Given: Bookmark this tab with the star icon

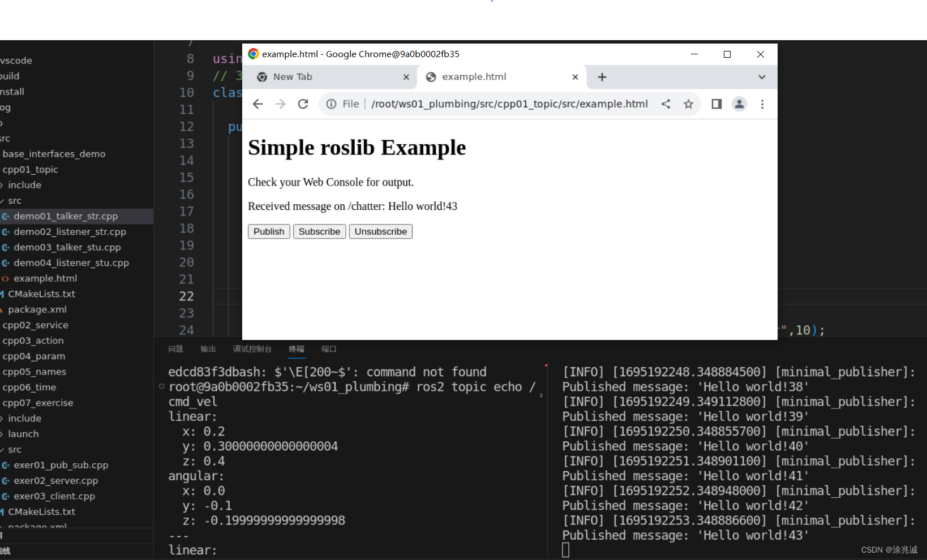Looking at the screenshot, I should point(688,104).
